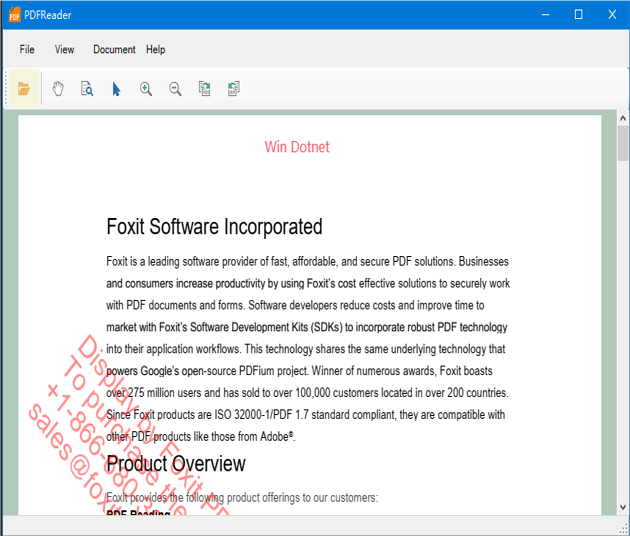Image resolution: width=630 pixels, height=536 pixels.
Task: Click the line starting 'into their application workflows'
Action: (x=306, y=349)
